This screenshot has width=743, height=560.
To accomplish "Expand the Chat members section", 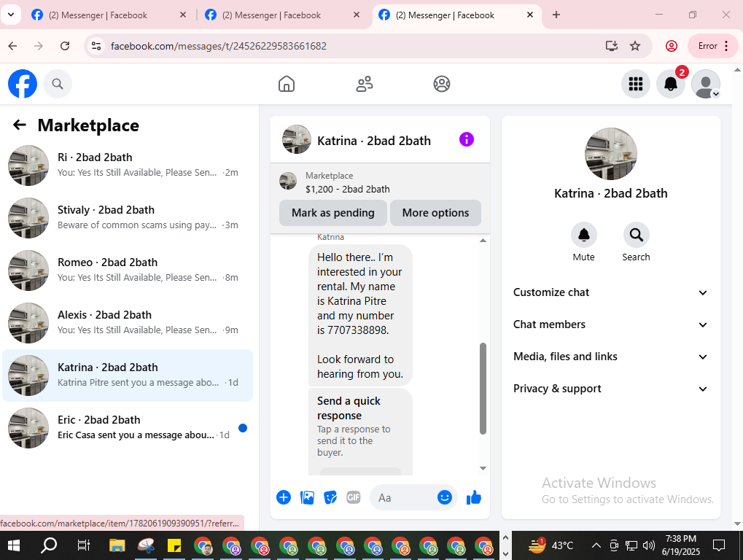I will pos(610,324).
